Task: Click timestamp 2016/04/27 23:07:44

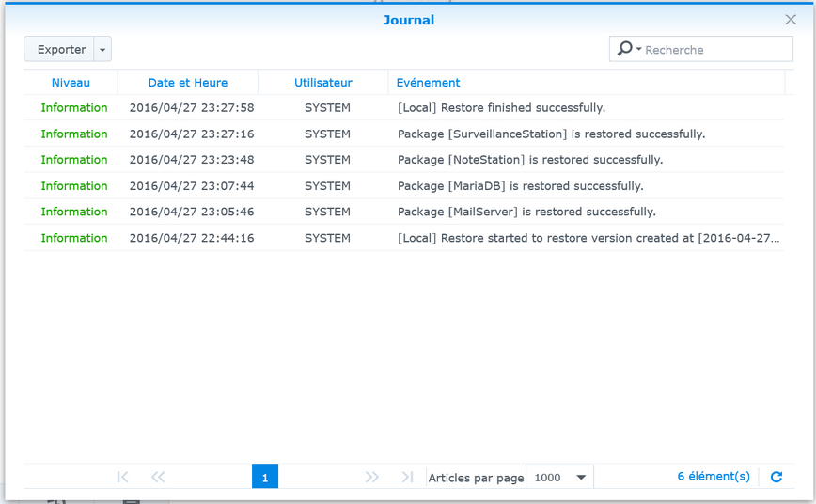Action: click(x=192, y=186)
